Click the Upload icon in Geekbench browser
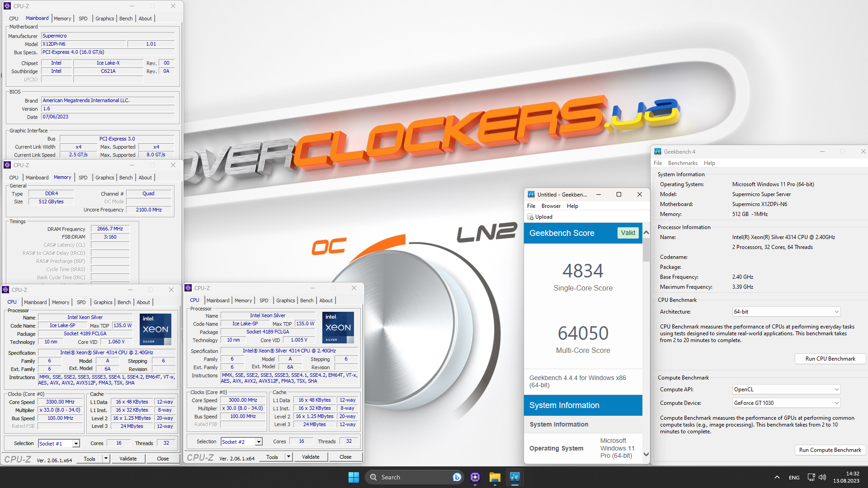This screenshot has height=488, width=868. 531,217
